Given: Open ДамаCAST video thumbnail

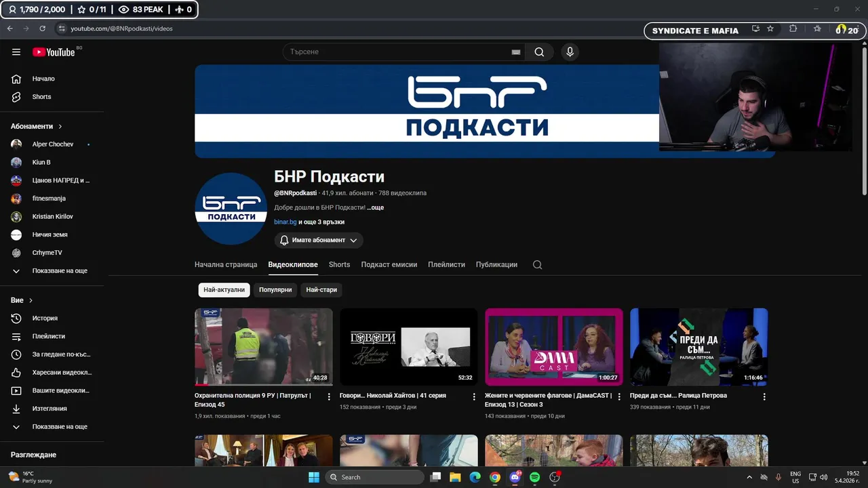Looking at the screenshot, I should (x=554, y=347).
